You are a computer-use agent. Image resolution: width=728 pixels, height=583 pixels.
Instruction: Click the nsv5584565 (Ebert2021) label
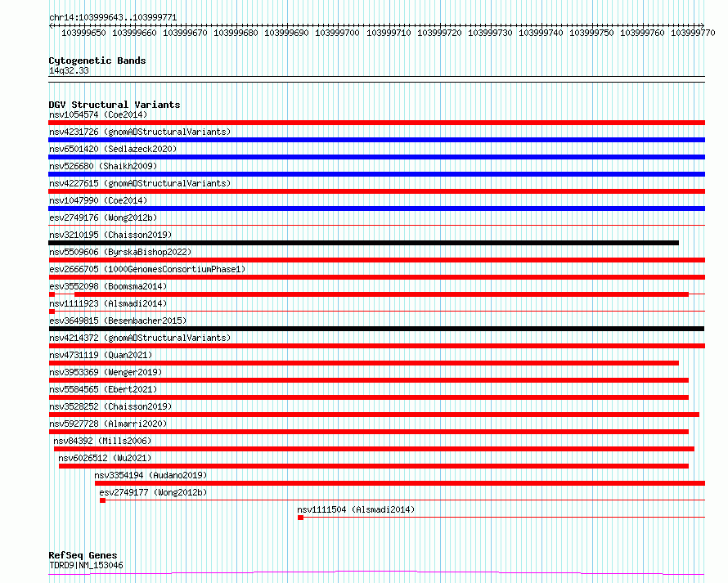[103, 389]
